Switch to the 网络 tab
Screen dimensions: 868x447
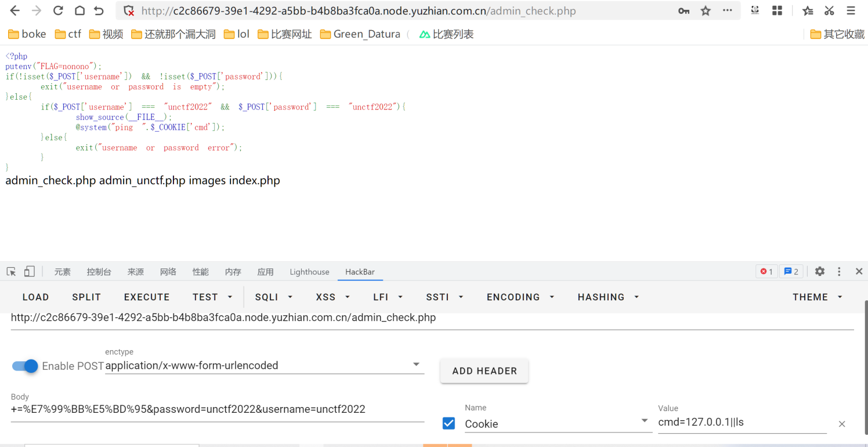click(168, 272)
